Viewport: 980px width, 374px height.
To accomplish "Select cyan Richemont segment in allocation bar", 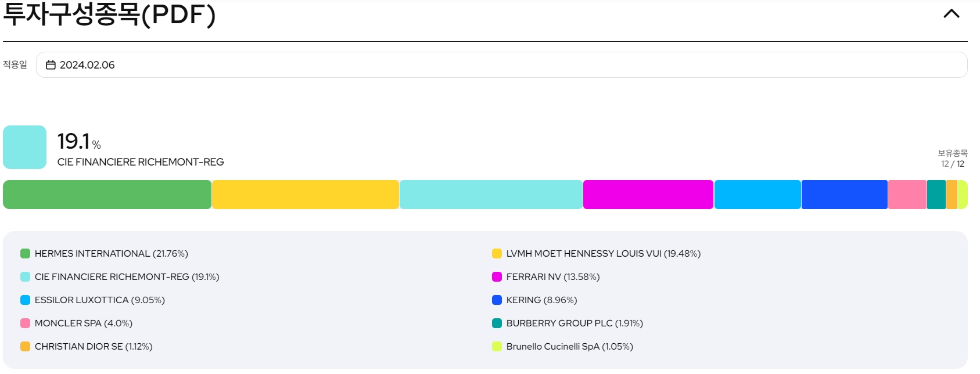I will pyautogui.click(x=491, y=195).
